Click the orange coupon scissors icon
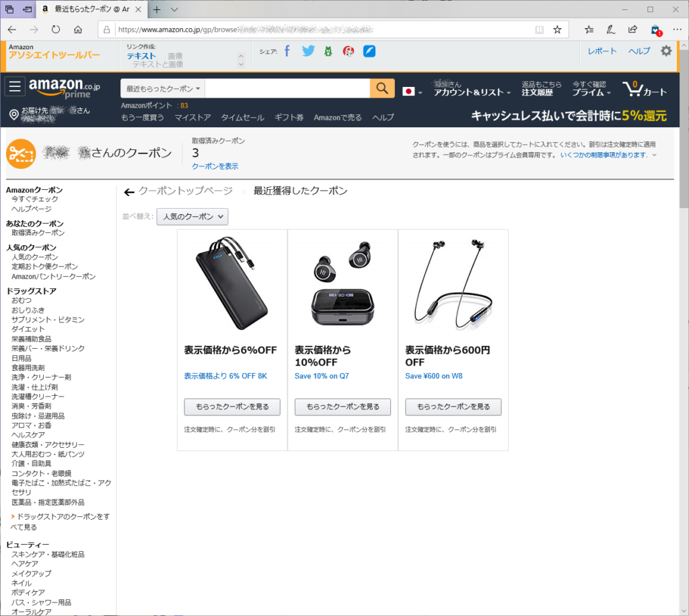 click(21, 154)
